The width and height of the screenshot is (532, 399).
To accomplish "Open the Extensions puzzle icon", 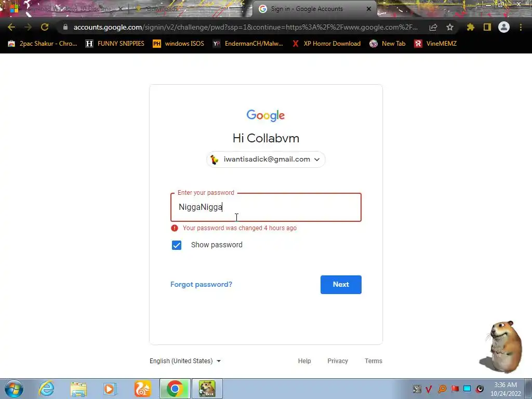I will tap(471, 27).
